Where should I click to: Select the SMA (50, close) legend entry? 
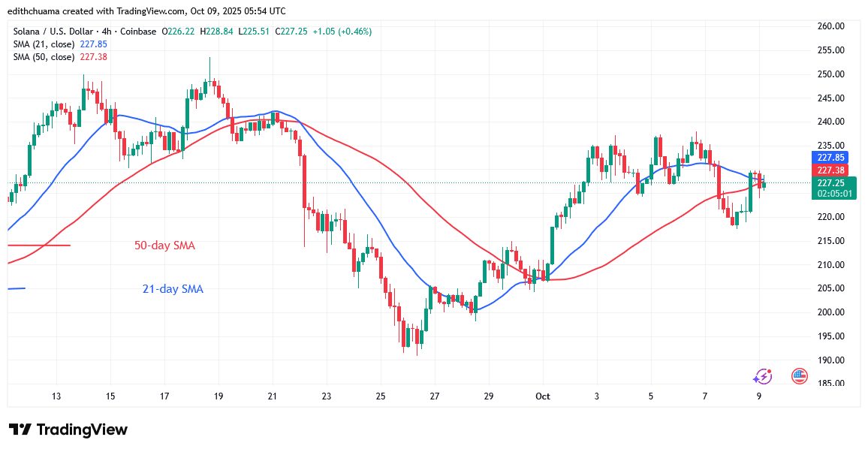pyautogui.click(x=44, y=57)
